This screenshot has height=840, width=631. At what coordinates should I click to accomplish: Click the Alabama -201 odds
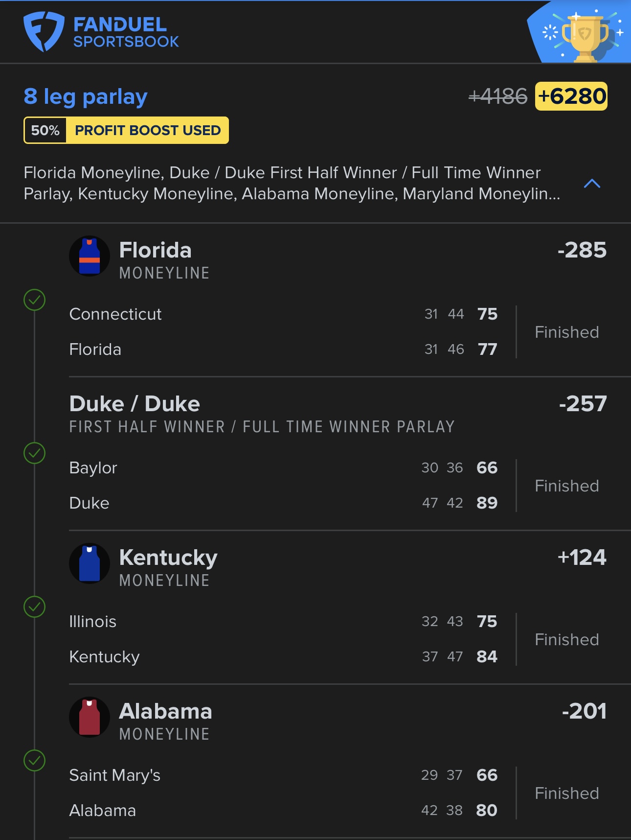584,711
